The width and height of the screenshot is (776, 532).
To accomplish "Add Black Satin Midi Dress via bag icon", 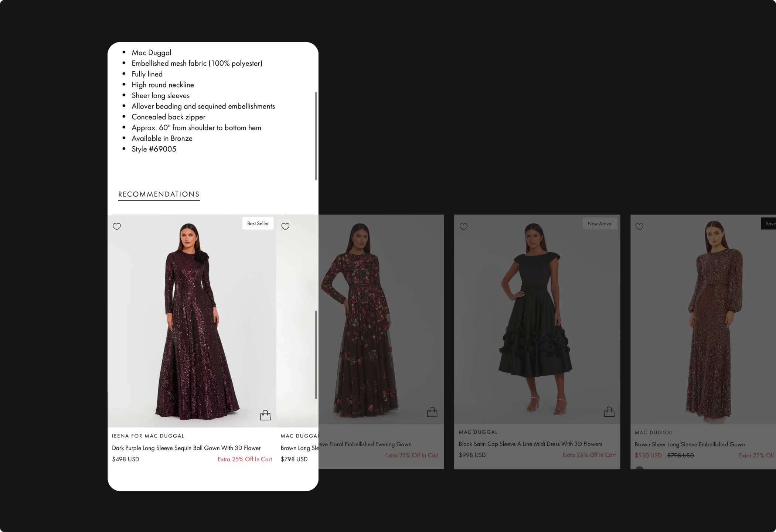I will click(609, 412).
